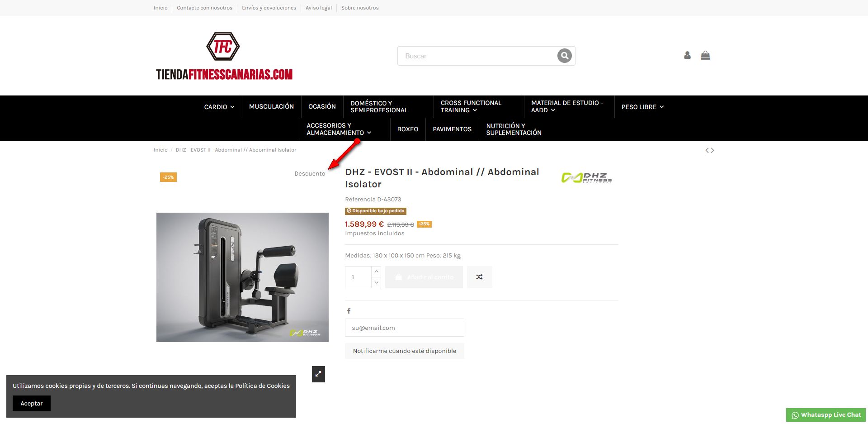Click Notificarme cuando esté disponible button
This screenshot has height=424, width=868.
click(405, 351)
